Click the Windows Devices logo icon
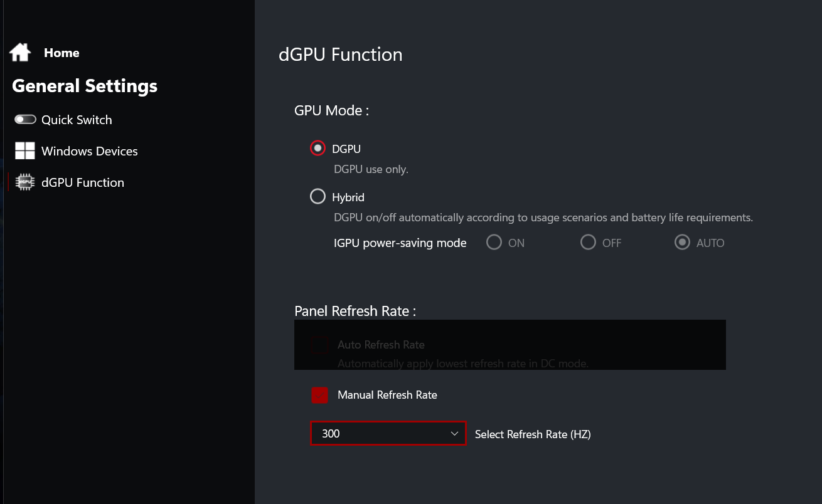The width and height of the screenshot is (822, 504). 25,150
